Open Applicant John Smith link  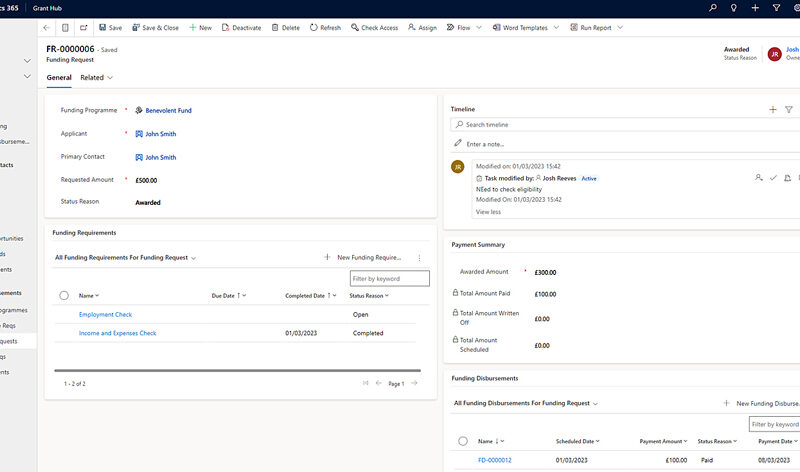161,134
